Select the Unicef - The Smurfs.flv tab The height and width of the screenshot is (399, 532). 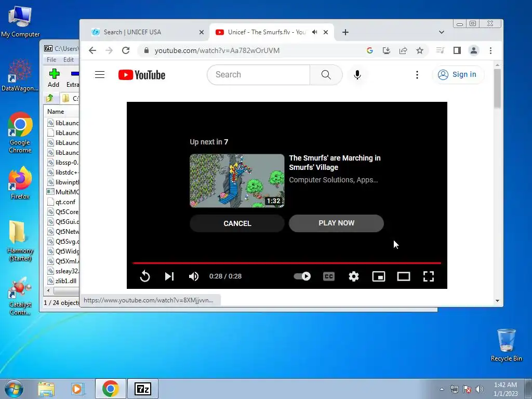[267, 32]
